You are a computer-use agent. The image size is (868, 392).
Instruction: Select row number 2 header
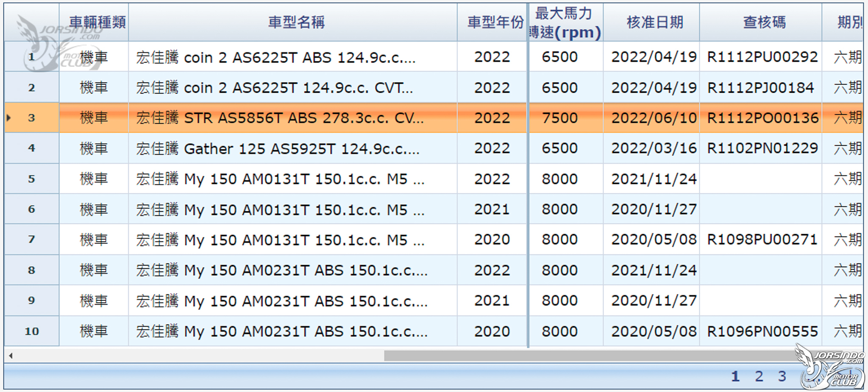click(x=32, y=87)
